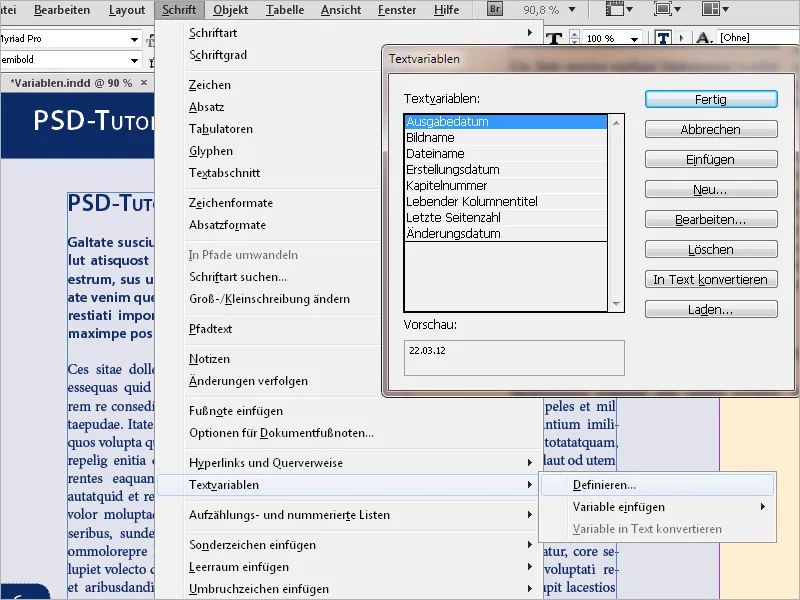
Task: Click In Text konvertieren button
Action: pyautogui.click(x=711, y=279)
